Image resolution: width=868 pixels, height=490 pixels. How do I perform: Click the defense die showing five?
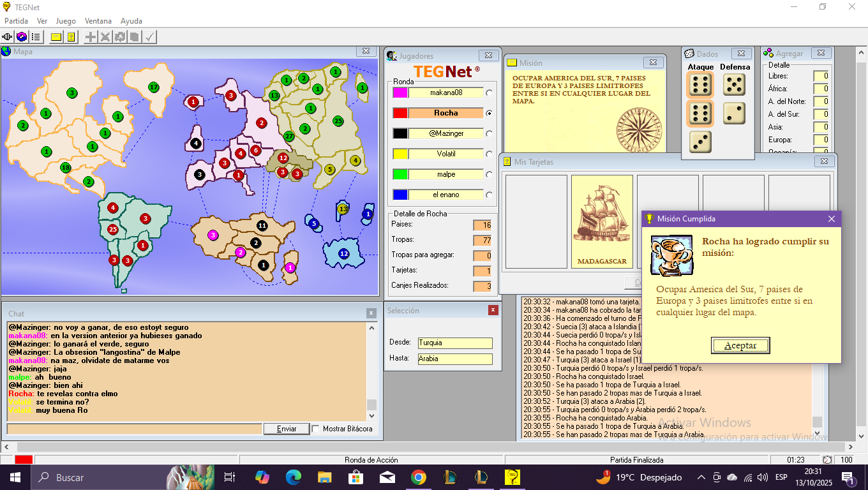(734, 85)
